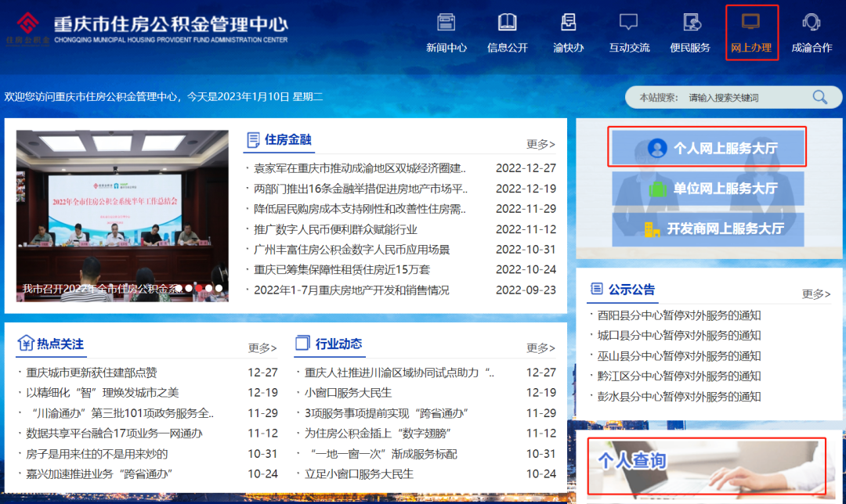
Task: Open notice 巫山县分中心暂停对外服务的通知
Action: tap(678, 356)
